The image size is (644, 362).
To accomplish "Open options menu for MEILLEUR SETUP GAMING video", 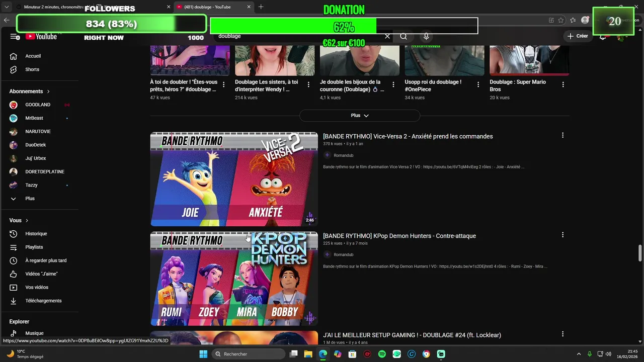I will coord(562,334).
